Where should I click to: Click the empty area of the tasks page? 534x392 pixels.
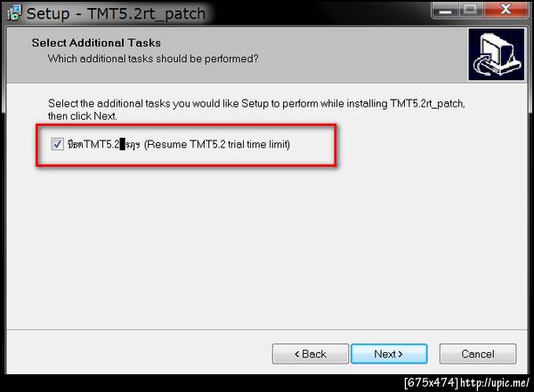pyautogui.click(x=267, y=245)
